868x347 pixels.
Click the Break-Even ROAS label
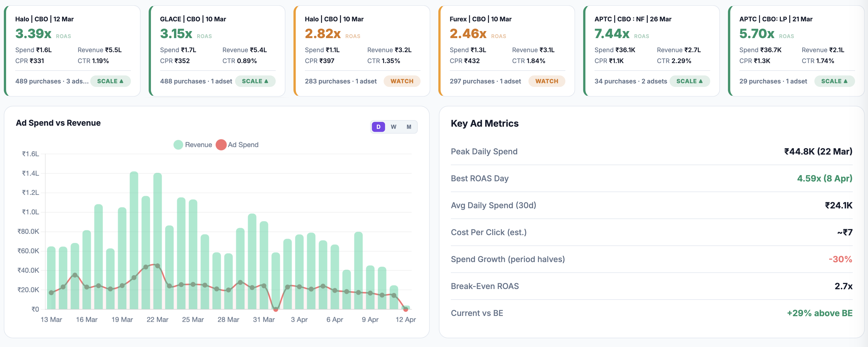coord(485,287)
